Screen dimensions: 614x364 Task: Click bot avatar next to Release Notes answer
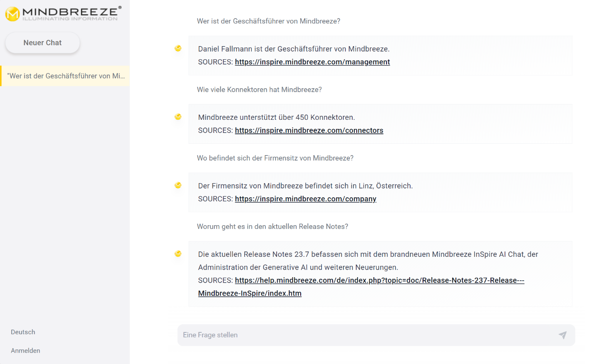178,254
